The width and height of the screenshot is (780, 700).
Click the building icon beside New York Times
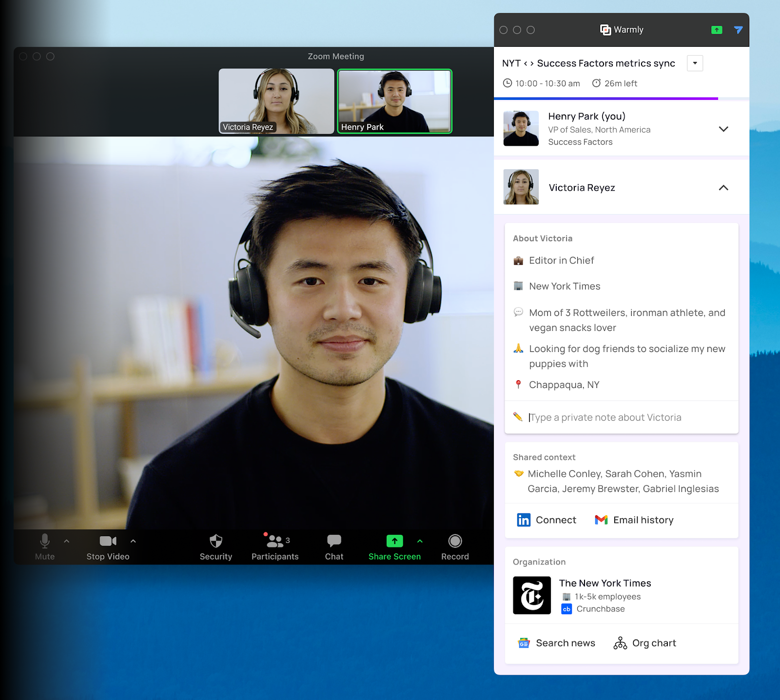point(518,286)
